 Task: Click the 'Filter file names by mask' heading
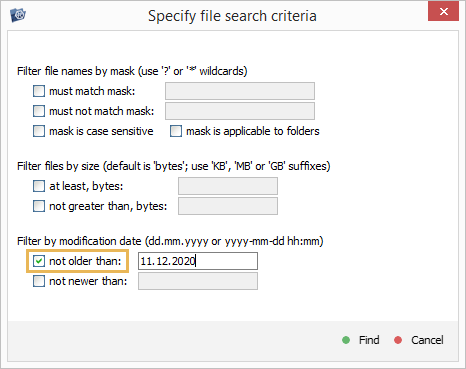(132, 71)
